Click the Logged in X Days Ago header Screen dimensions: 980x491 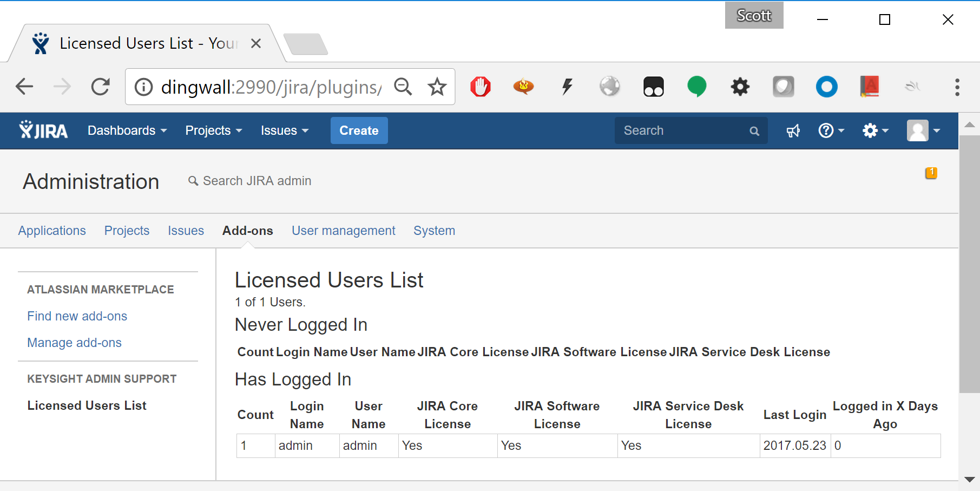coord(885,415)
